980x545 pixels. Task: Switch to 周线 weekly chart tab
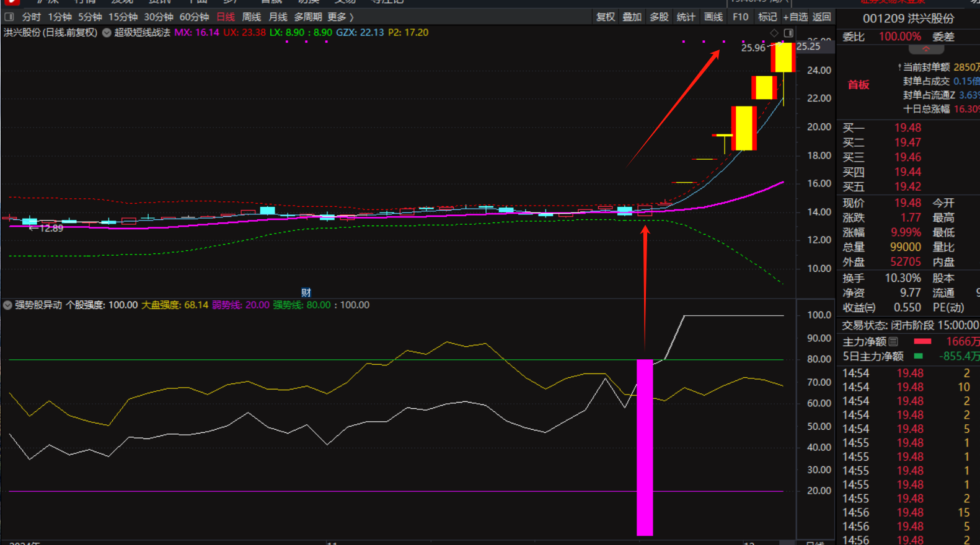(x=251, y=17)
